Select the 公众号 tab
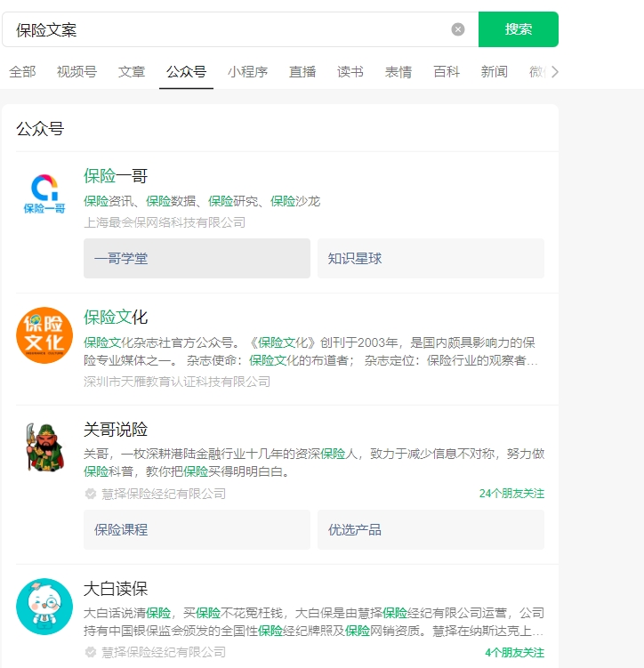This screenshot has width=644, height=668. 186,71
